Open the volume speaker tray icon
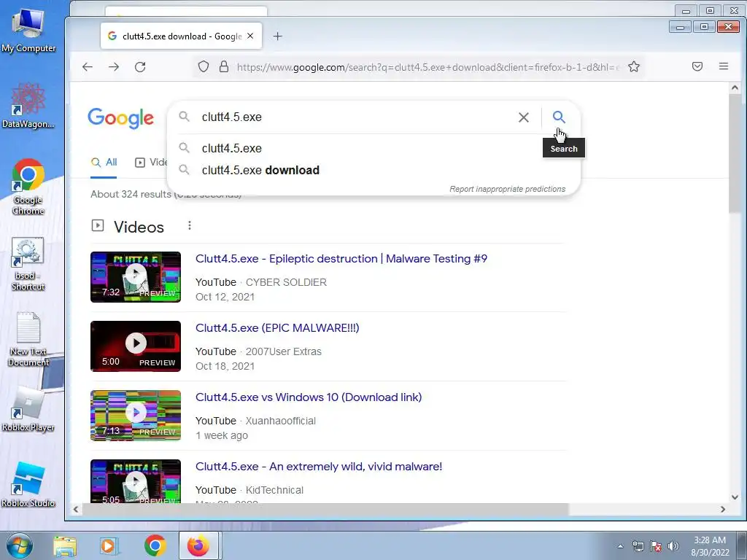 click(x=673, y=546)
